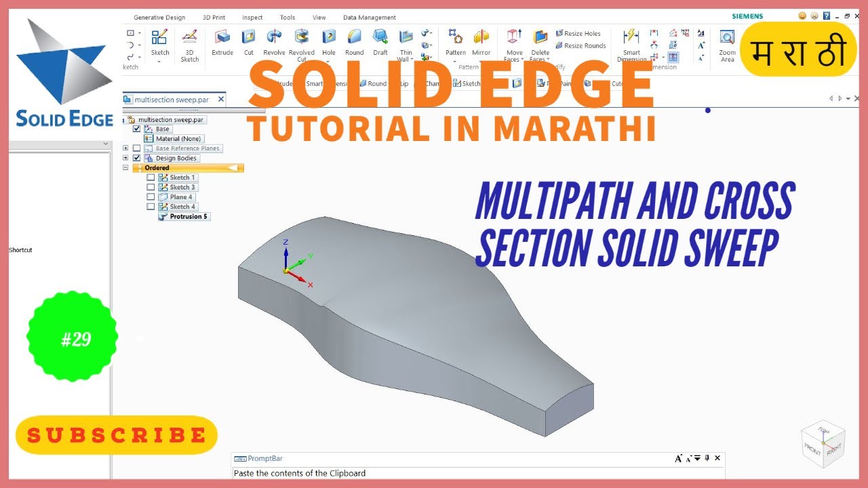Open the document tab list dropdown

click(x=848, y=99)
